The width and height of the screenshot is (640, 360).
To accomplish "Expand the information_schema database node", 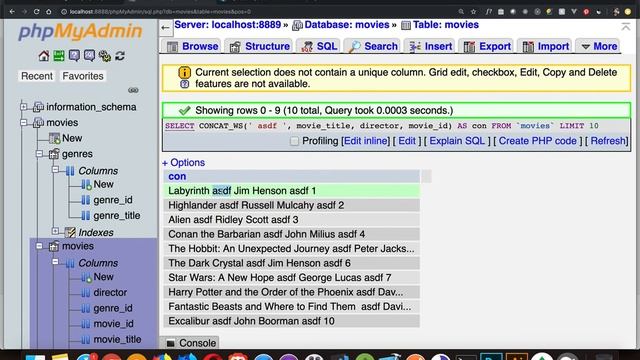I will [x=24, y=107].
